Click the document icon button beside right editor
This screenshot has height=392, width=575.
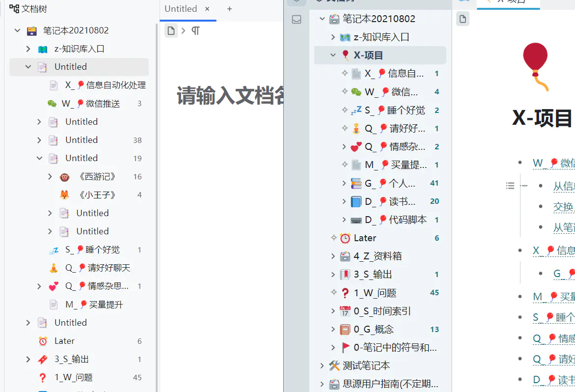click(463, 19)
